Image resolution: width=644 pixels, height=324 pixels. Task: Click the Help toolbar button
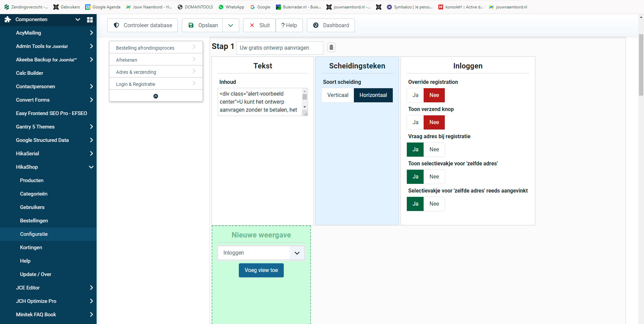coord(289,25)
